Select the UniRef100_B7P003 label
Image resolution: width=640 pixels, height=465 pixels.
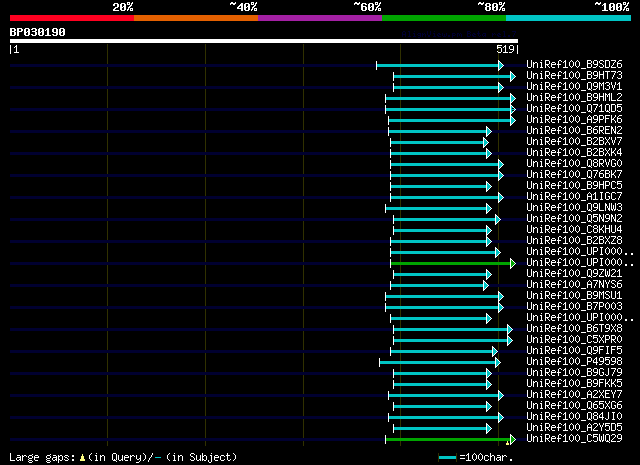[x=574, y=307]
